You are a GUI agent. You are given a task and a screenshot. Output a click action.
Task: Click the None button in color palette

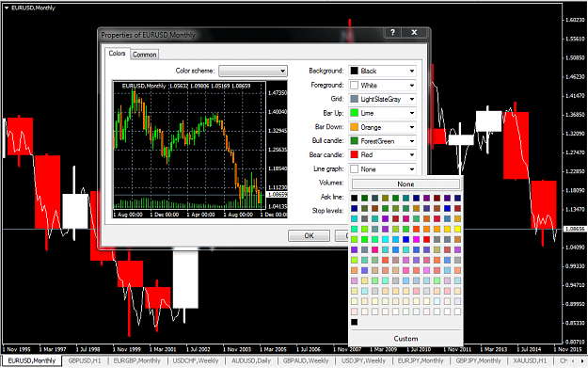[405, 184]
